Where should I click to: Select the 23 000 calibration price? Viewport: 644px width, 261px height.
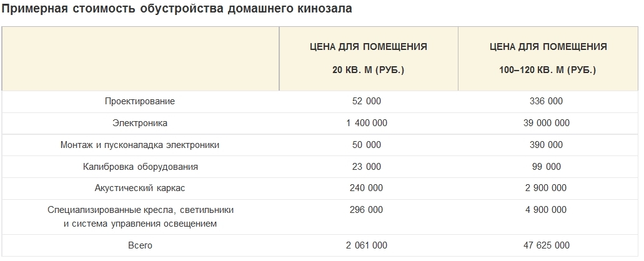(367, 167)
